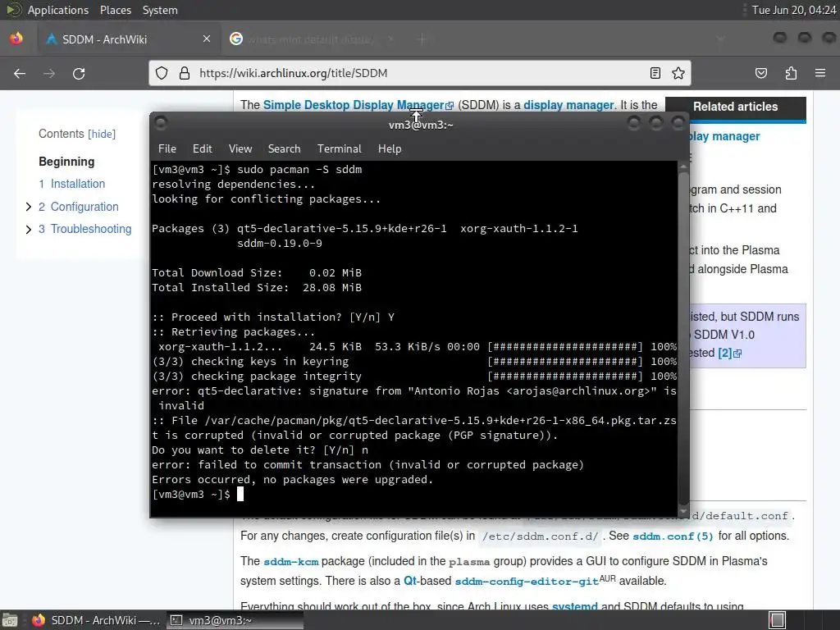840x630 pixels.
Task: Click the Google favicon on second tab
Action: [236, 39]
